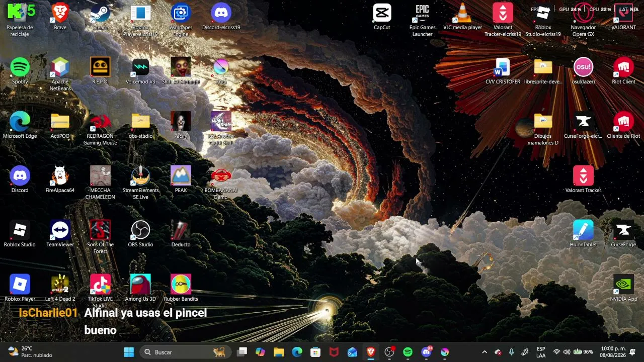Click the libresprite-deve... folder

543,71
